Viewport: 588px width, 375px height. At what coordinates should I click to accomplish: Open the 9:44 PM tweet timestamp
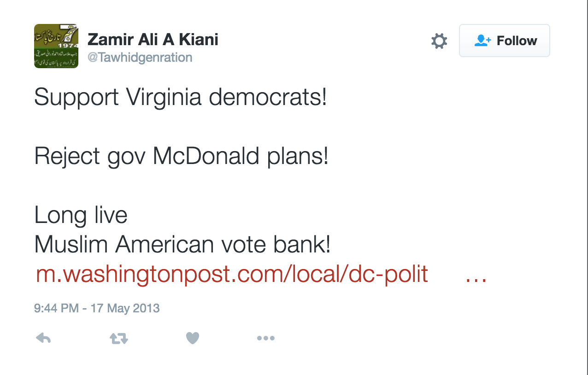coord(97,308)
